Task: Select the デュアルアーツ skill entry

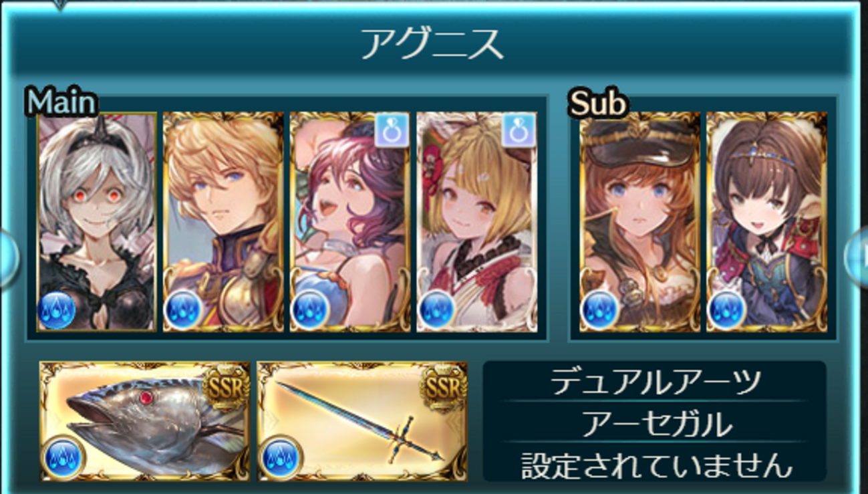Action: 655,382
